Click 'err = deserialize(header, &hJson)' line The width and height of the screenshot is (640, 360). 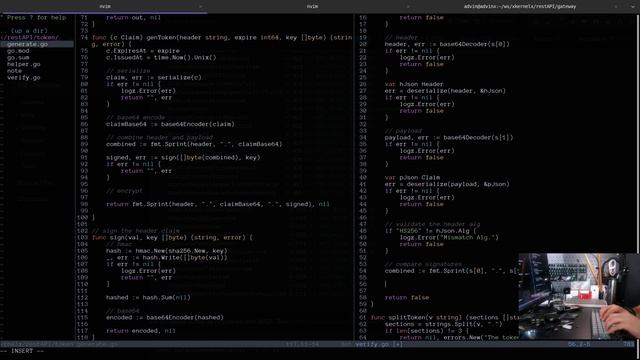pos(445,91)
